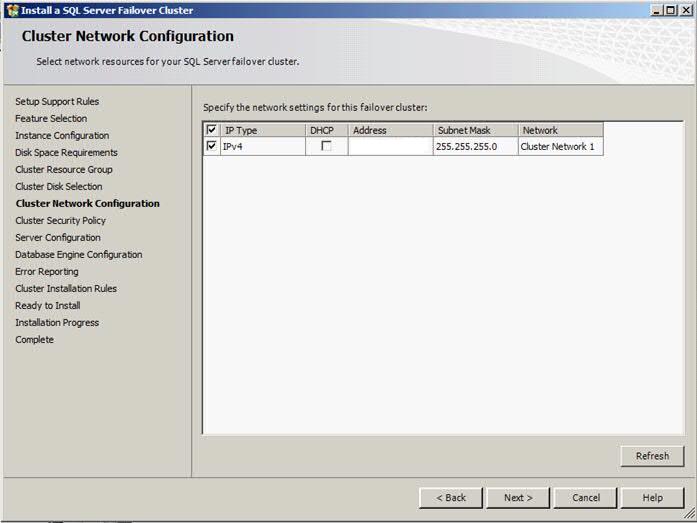Select Feature Selection step
This screenshot has height=523, width=697.
(51, 118)
